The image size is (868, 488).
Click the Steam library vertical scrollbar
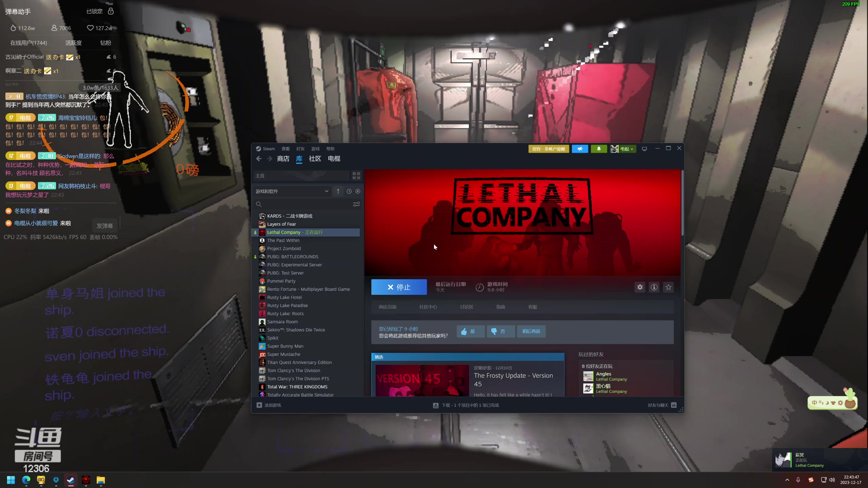(682, 203)
